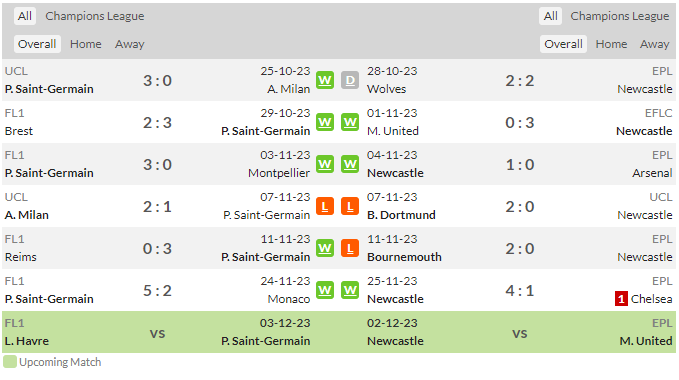The image size is (679, 380).
Task: Click the W badge for M. United 01-11-23
Action: click(350, 122)
